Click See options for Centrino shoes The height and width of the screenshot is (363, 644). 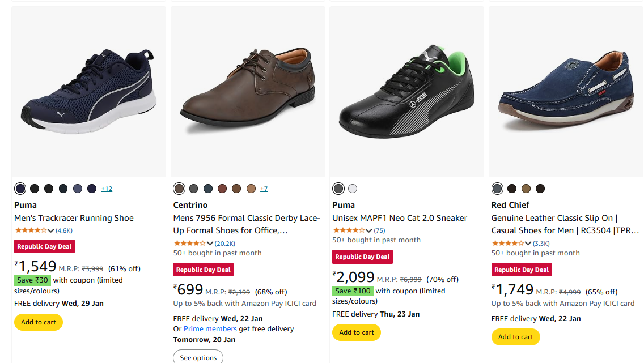[198, 357]
